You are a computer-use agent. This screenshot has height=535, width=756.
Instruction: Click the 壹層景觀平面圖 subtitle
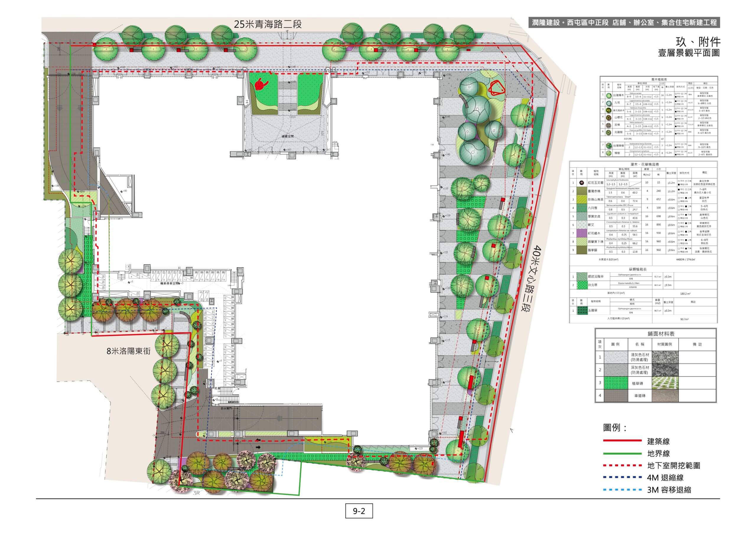click(689, 53)
